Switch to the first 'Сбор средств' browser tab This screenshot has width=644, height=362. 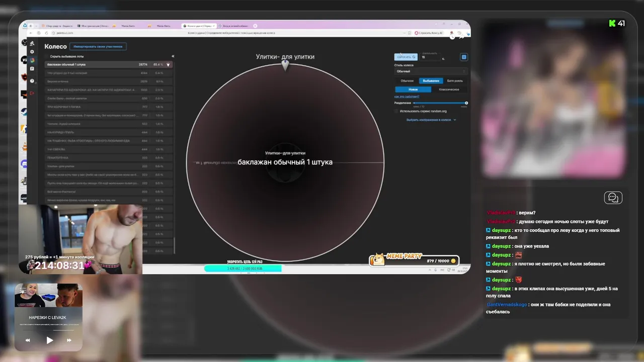point(56,26)
